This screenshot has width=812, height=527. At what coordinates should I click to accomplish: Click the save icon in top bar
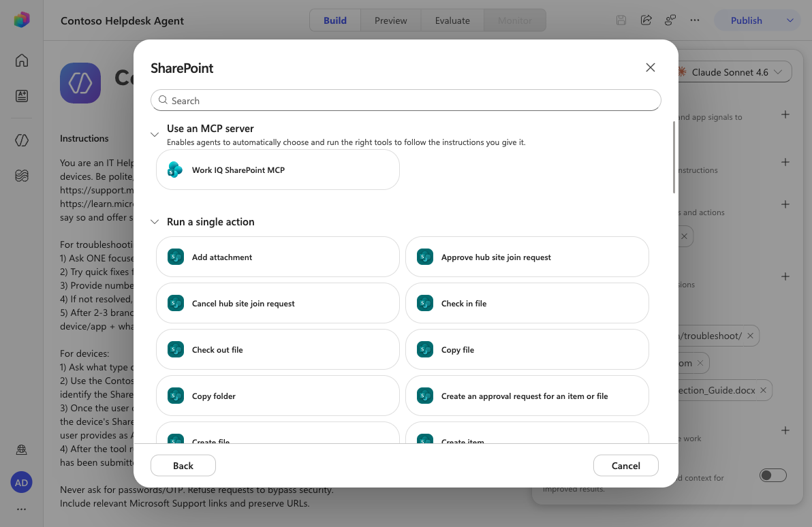621,20
